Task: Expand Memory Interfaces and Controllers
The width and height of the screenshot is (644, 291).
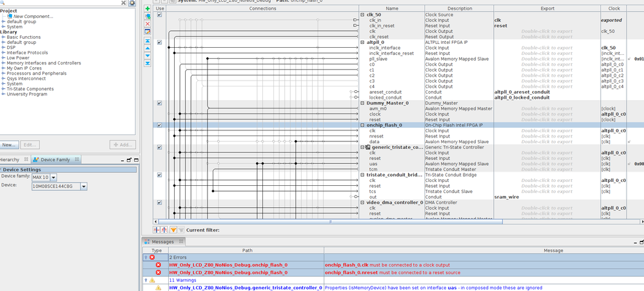Action: [3, 63]
